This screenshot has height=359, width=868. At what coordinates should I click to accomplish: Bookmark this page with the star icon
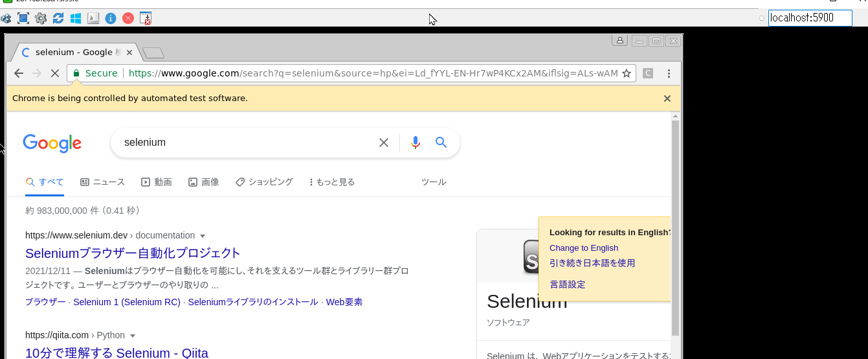(627, 73)
